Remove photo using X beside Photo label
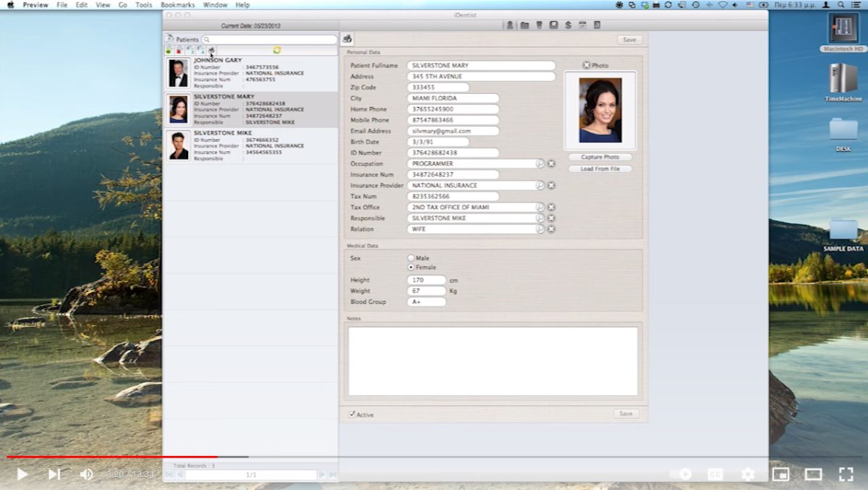 (587, 65)
